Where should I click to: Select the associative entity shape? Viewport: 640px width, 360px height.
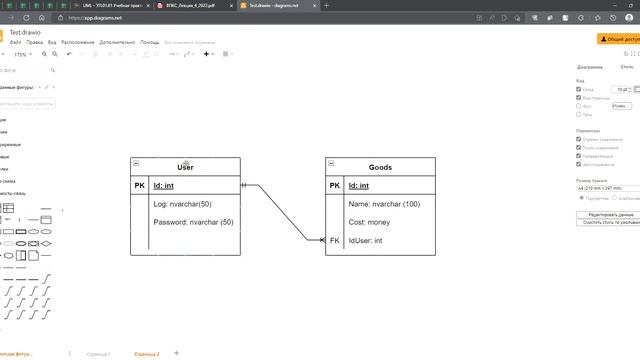(33, 244)
